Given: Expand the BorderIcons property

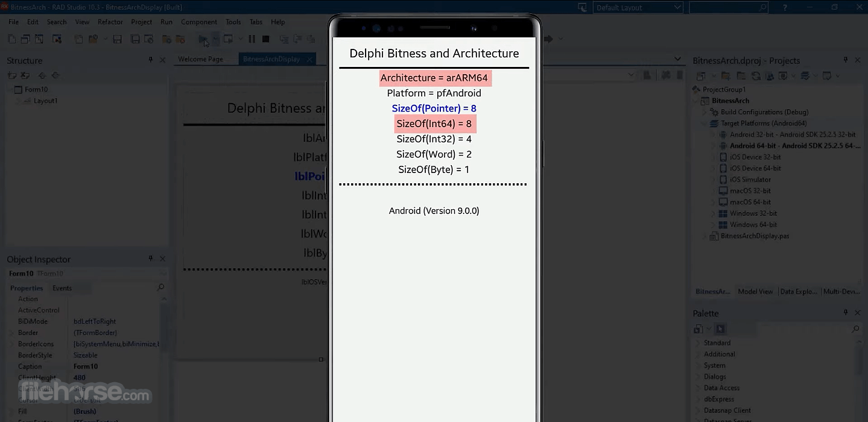Looking at the screenshot, I should [11, 344].
